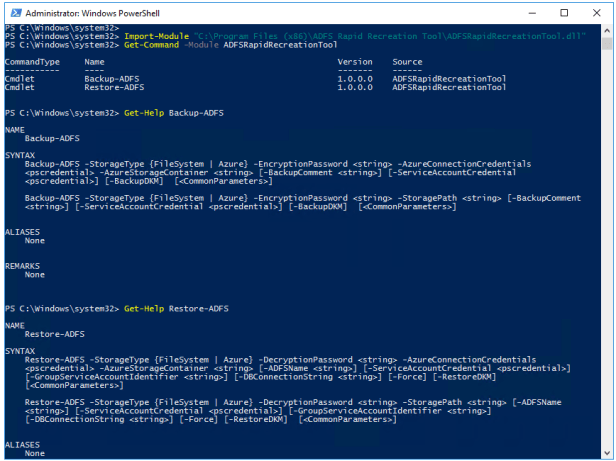The image size is (616, 461).
Task: Click the REMARKS heading
Action: (x=22, y=266)
